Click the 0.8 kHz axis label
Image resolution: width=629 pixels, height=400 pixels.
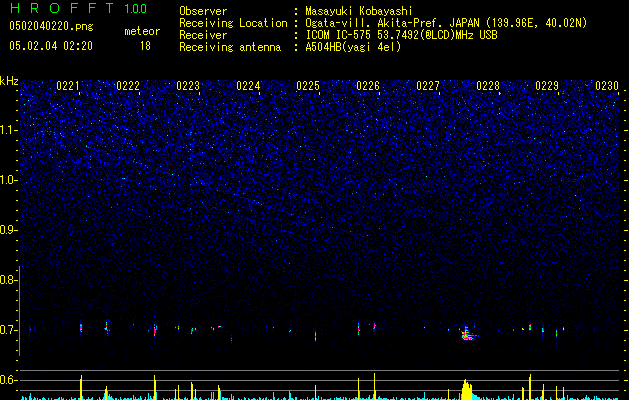coord(9,280)
